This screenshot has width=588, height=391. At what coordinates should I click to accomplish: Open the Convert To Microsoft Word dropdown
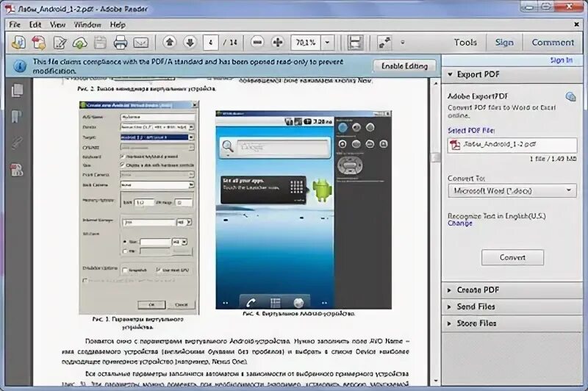512,191
